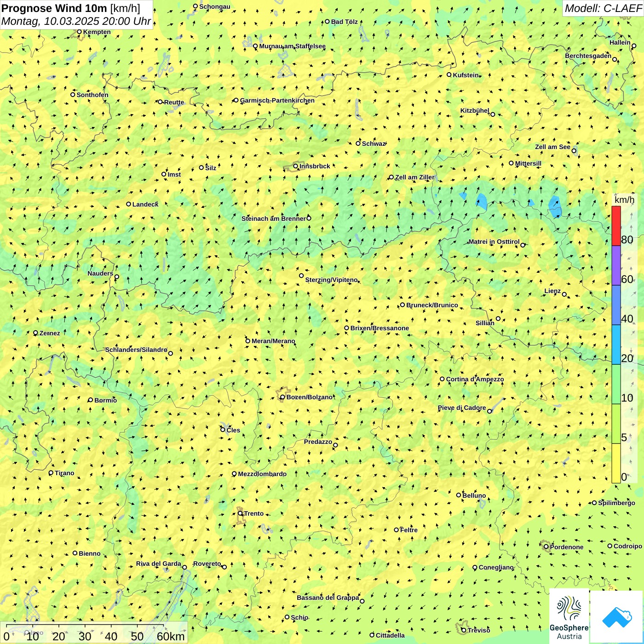Click the Cles label
The image size is (644, 644).
click(x=233, y=430)
